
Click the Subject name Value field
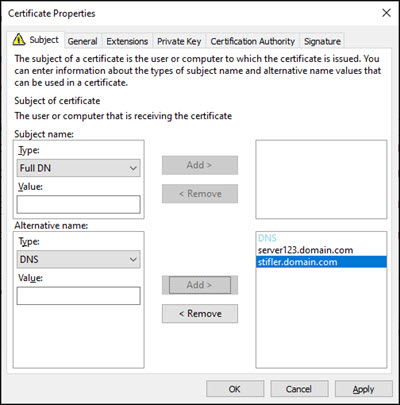tap(79, 204)
